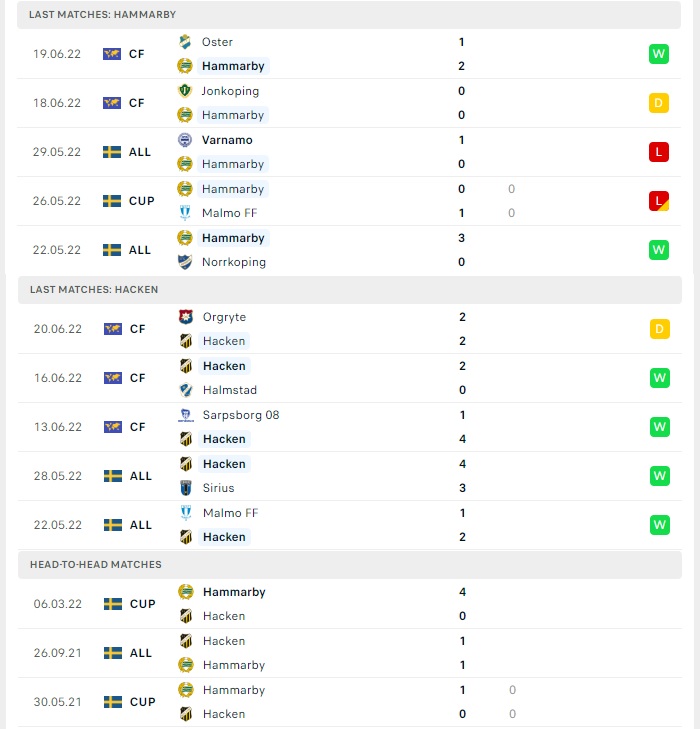Viewport: 700px width, 729px height.
Task: Click the Orgryte club badge
Action: pyautogui.click(x=186, y=317)
